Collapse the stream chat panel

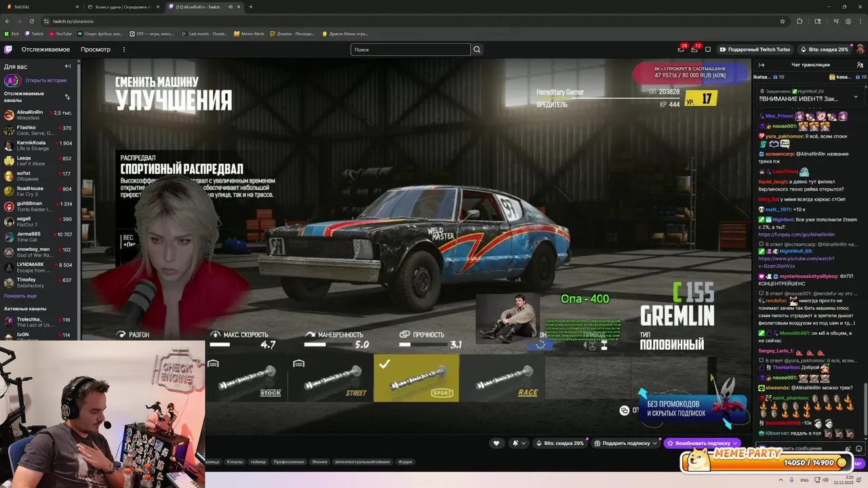[x=762, y=65]
